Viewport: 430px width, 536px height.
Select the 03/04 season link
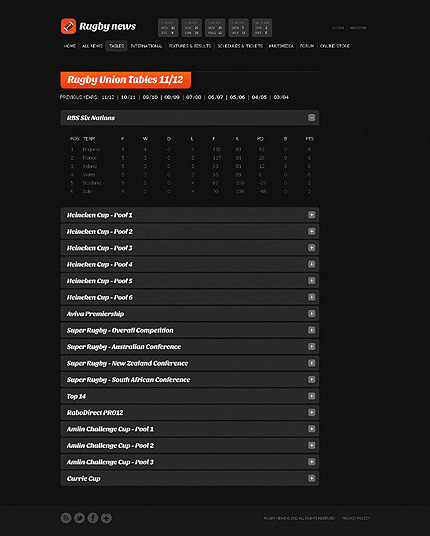[x=281, y=97]
